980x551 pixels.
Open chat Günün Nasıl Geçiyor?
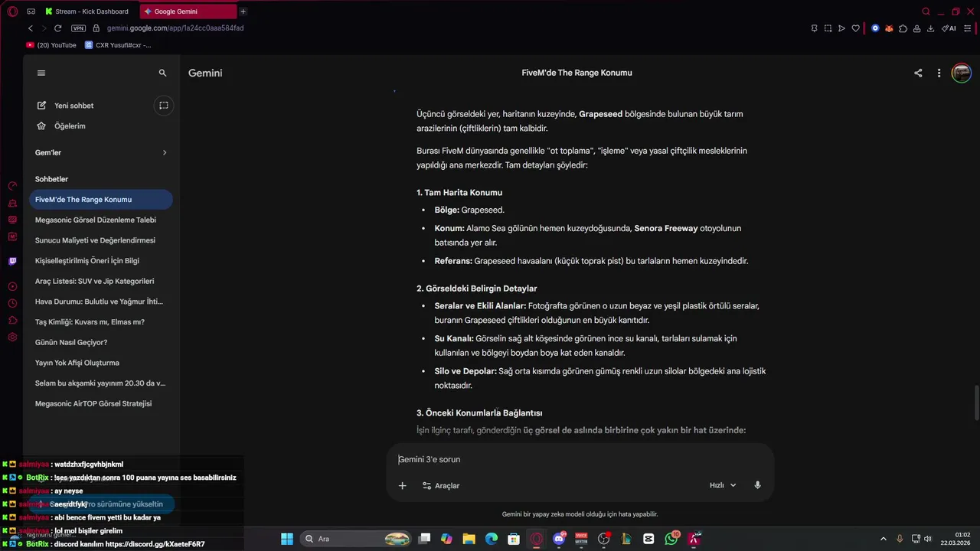(101, 342)
